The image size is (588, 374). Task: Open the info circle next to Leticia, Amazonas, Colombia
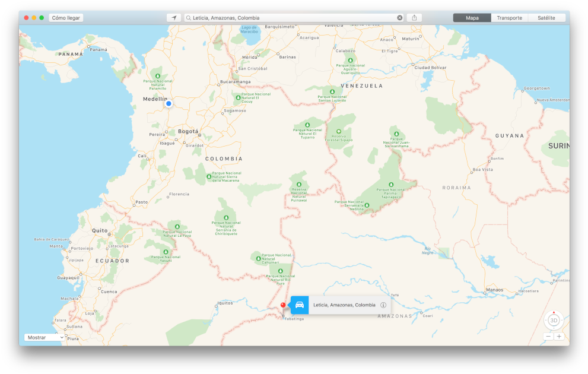(383, 305)
